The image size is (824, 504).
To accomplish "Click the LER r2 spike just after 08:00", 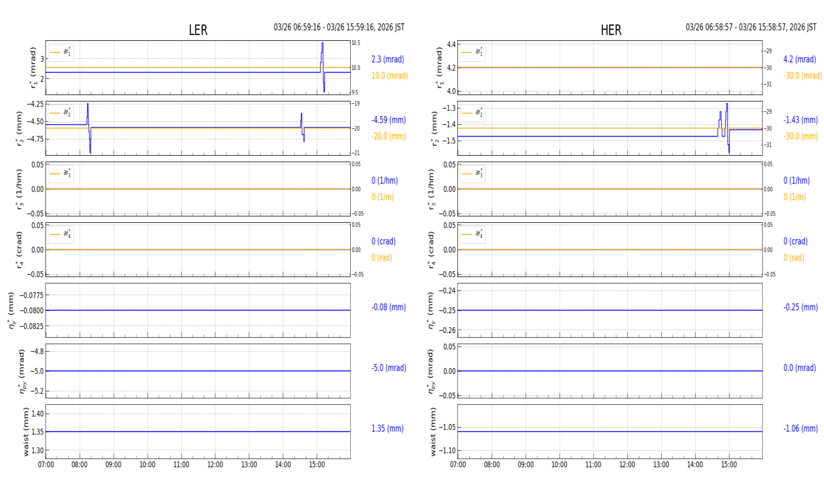I will 88,111.
